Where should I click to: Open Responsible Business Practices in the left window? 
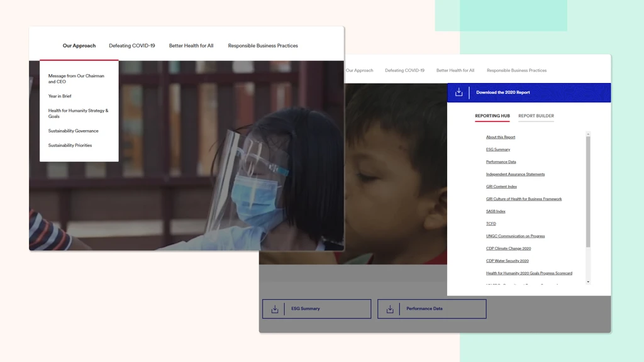[x=263, y=46]
